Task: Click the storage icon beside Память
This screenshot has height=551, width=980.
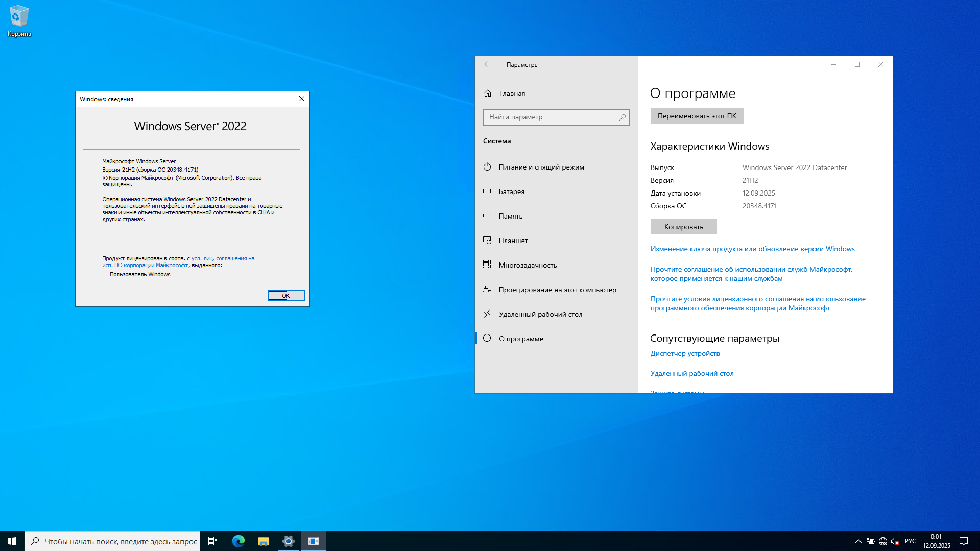Action: [487, 216]
